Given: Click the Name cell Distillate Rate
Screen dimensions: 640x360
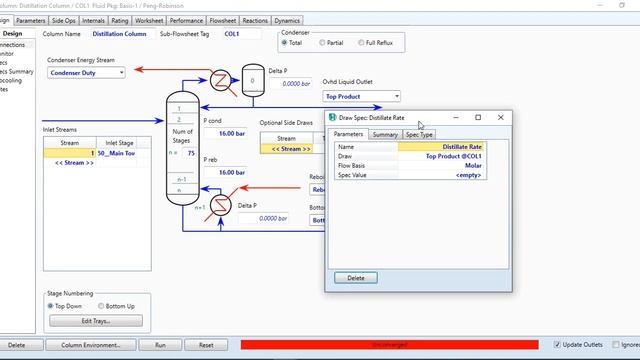Looking at the screenshot, I should (x=442, y=147).
